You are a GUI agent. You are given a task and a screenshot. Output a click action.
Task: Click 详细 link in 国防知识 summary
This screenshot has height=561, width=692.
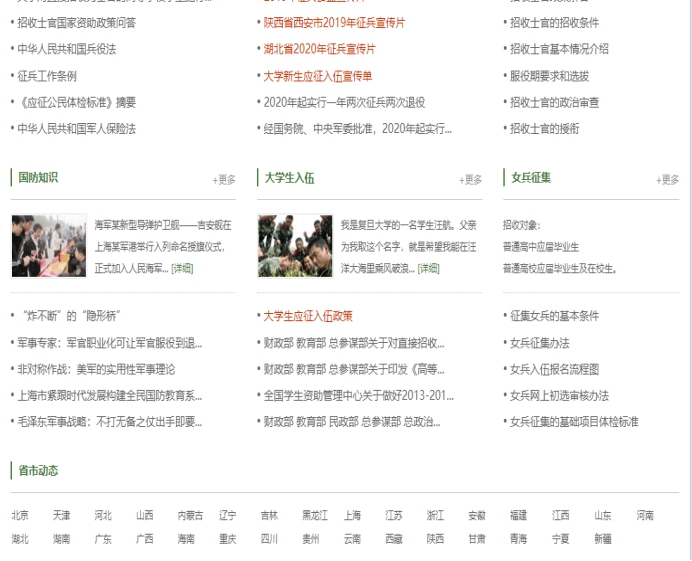click(x=182, y=268)
